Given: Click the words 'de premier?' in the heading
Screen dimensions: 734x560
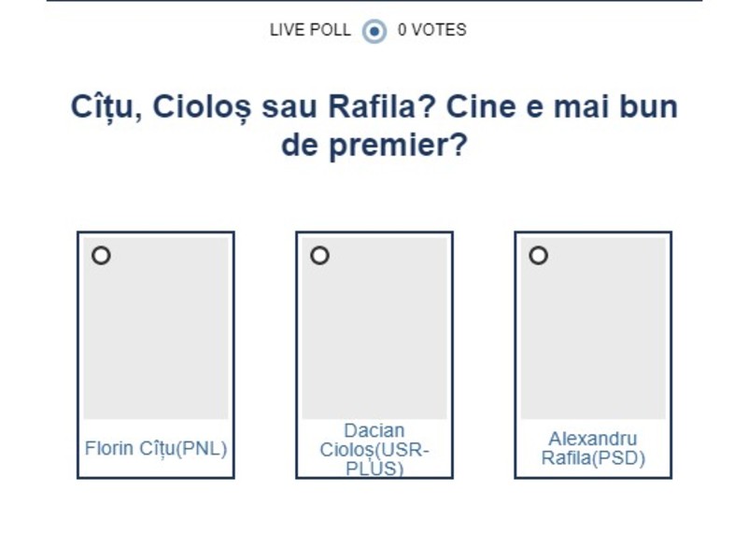Looking at the screenshot, I should click(x=374, y=147).
